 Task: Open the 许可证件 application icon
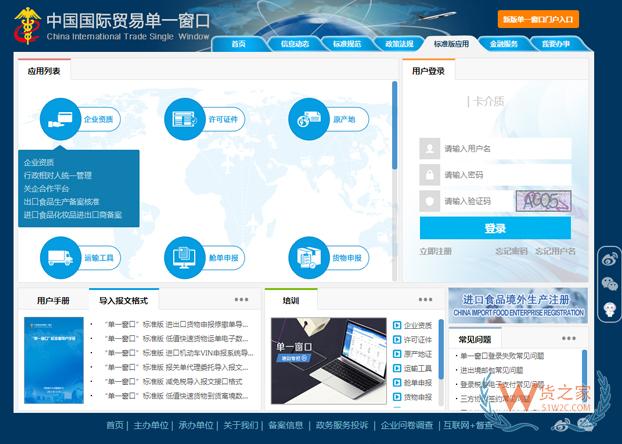[184, 119]
